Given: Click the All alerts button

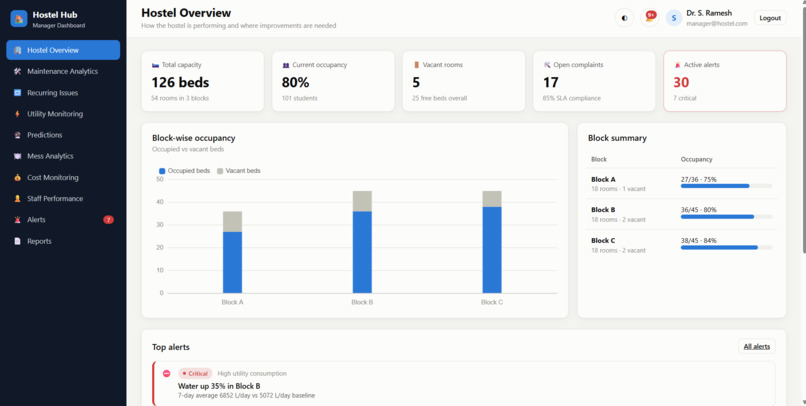Looking at the screenshot, I should [757, 346].
